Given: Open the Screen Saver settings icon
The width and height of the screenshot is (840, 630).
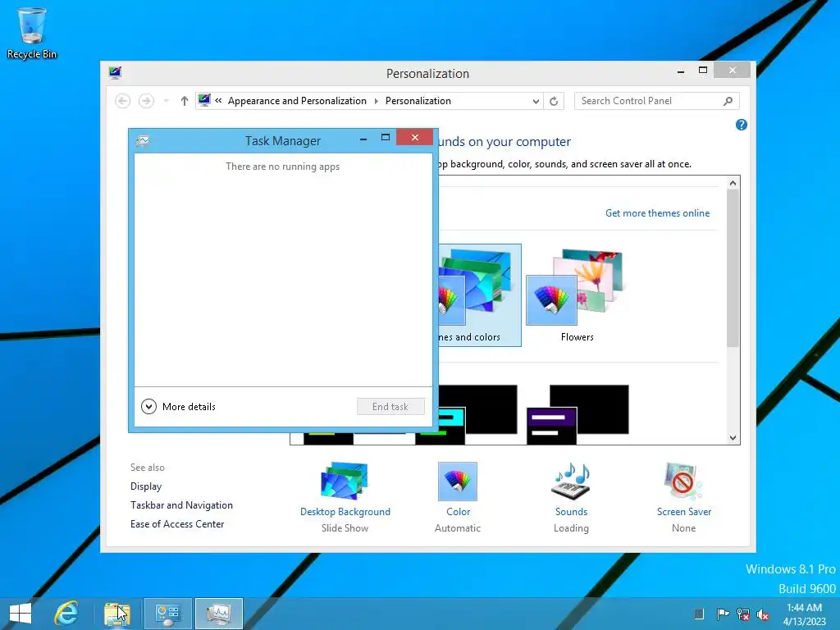Looking at the screenshot, I should click(x=683, y=481).
